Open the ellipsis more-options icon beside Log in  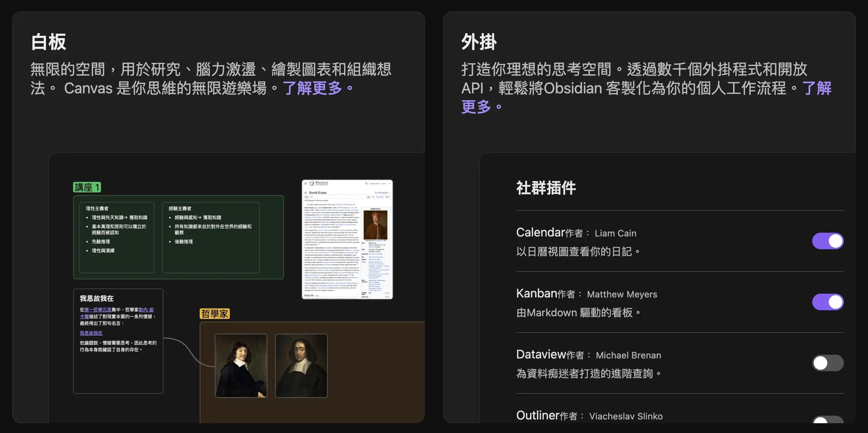click(389, 183)
